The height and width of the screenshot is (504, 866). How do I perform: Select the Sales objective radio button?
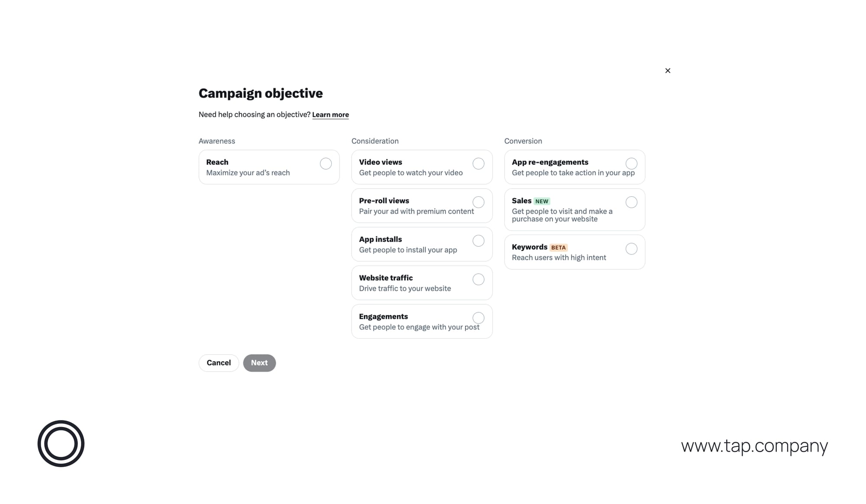click(x=631, y=202)
